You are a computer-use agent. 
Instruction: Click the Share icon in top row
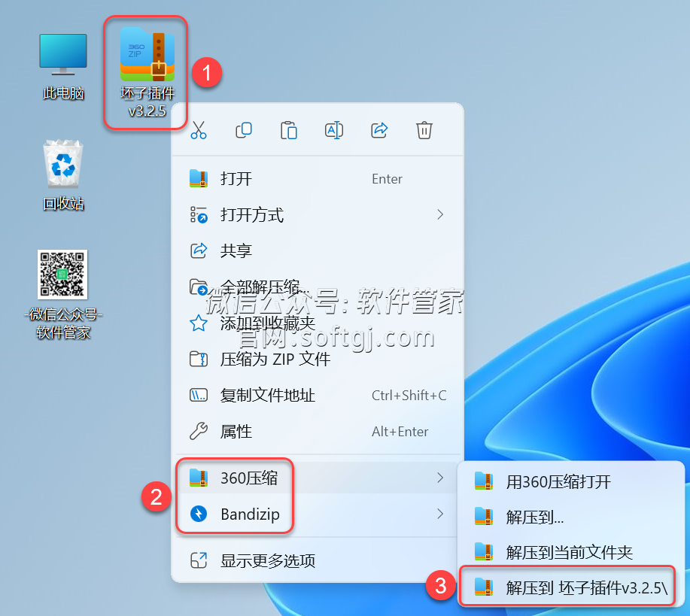click(x=379, y=130)
